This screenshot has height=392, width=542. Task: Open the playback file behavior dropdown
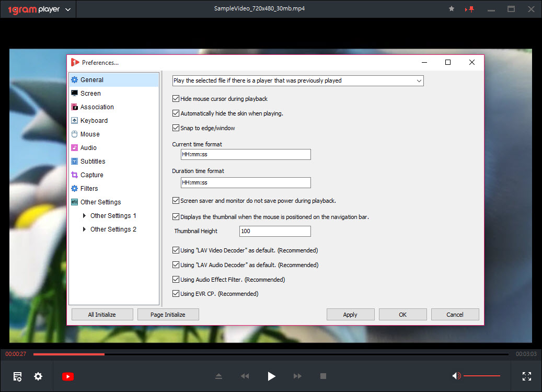coord(298,80)
